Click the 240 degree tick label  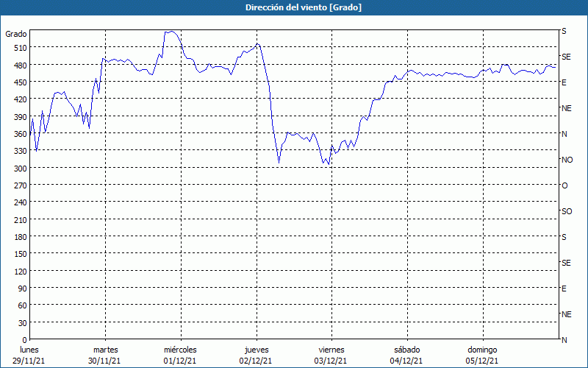tap(21, 203)
